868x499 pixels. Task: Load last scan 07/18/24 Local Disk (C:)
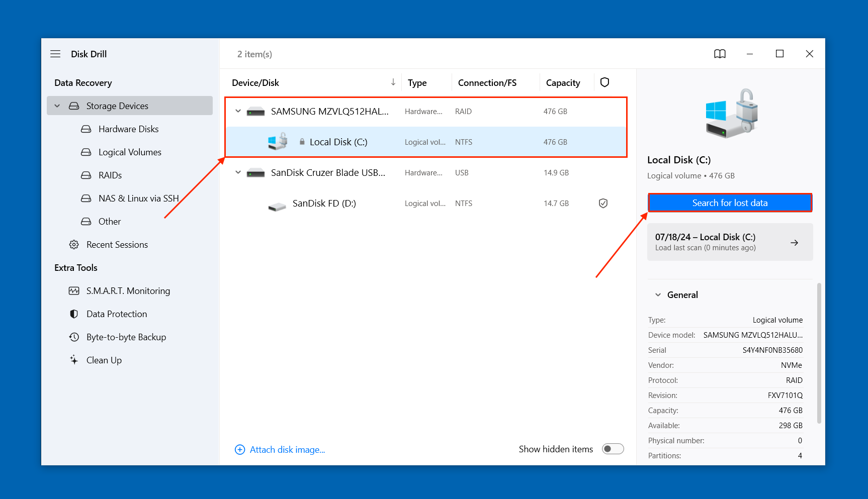[730, 242]
